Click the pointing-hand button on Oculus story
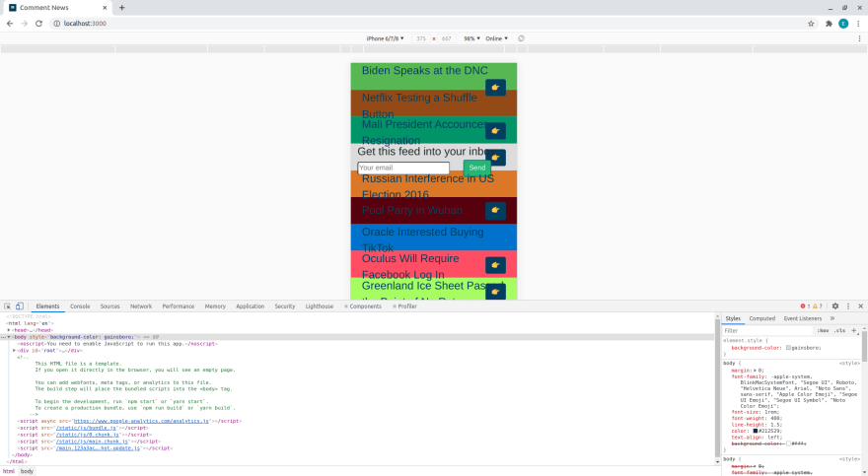The height and width of the screenshot is (476, 868). 495,265
